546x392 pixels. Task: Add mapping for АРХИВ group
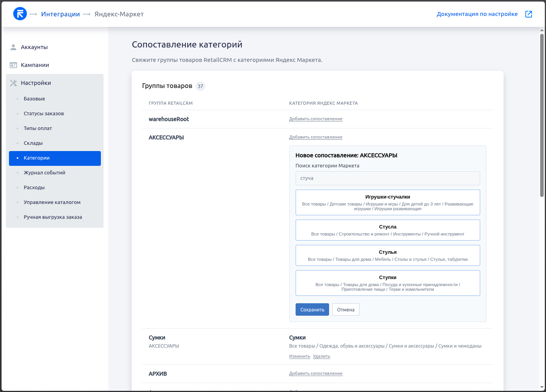pyautogui.click(x=315, y=373)
